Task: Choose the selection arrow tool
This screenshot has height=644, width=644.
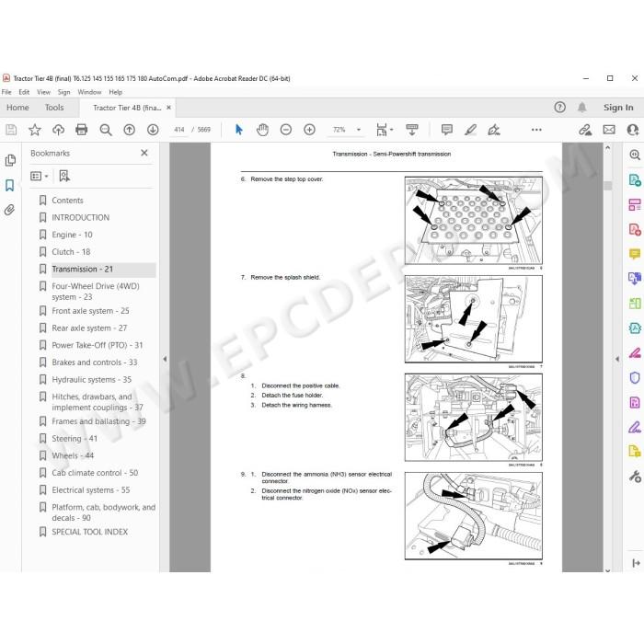Action: click(238, 130)
